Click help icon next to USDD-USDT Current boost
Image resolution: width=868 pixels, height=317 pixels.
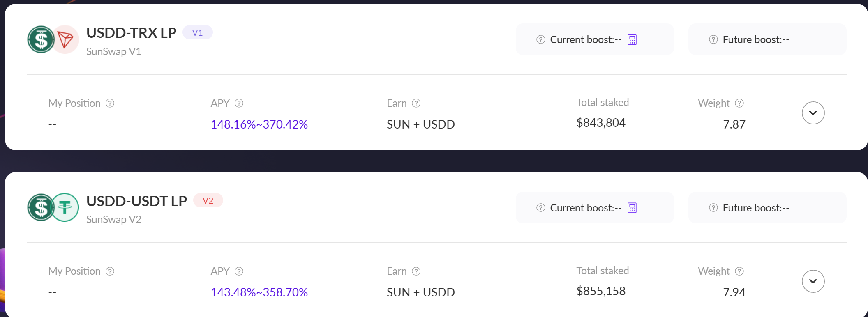[541, 208]
